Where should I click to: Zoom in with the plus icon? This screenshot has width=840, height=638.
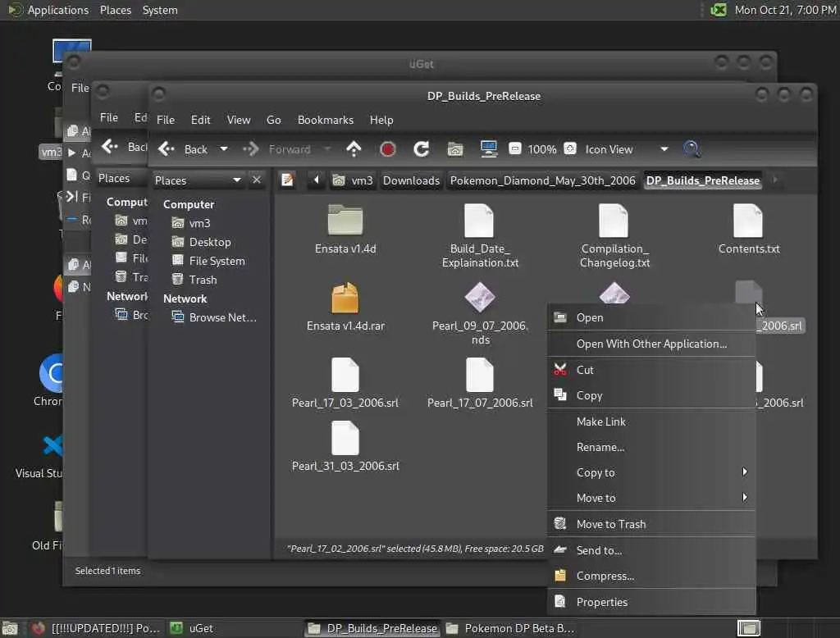[x=571, y=148]
